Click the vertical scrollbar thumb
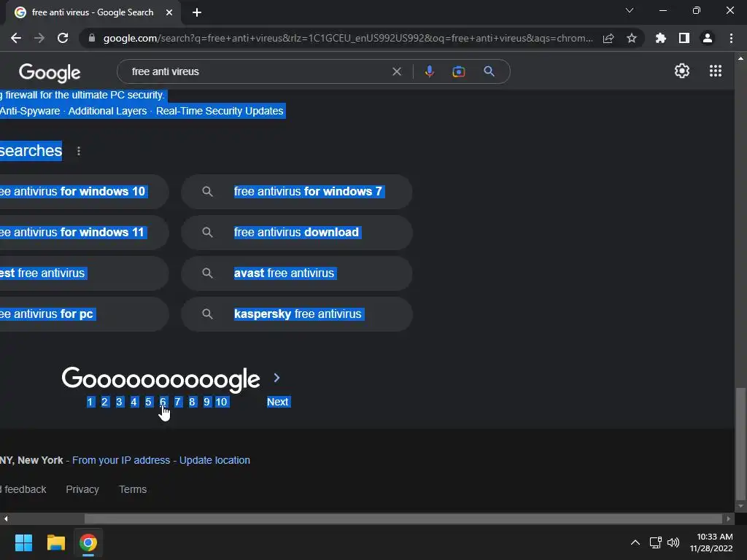747x560 pixels. (740, 443)
